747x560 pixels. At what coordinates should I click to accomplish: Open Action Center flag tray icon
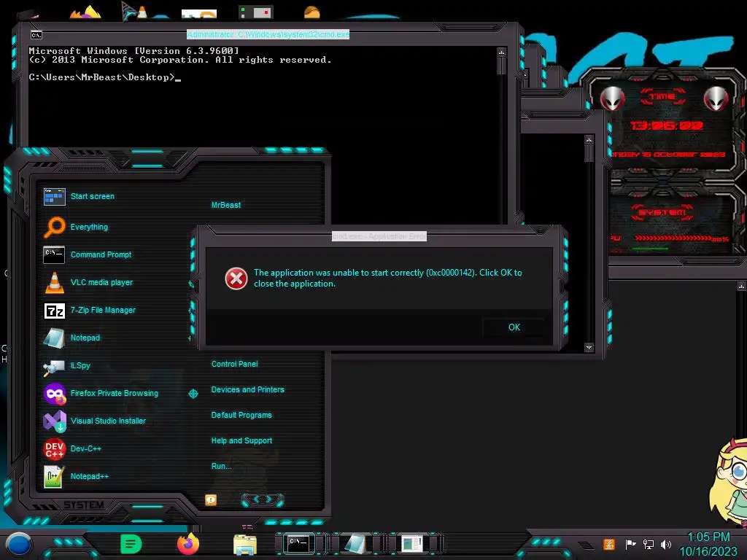[x=630, y=544]
